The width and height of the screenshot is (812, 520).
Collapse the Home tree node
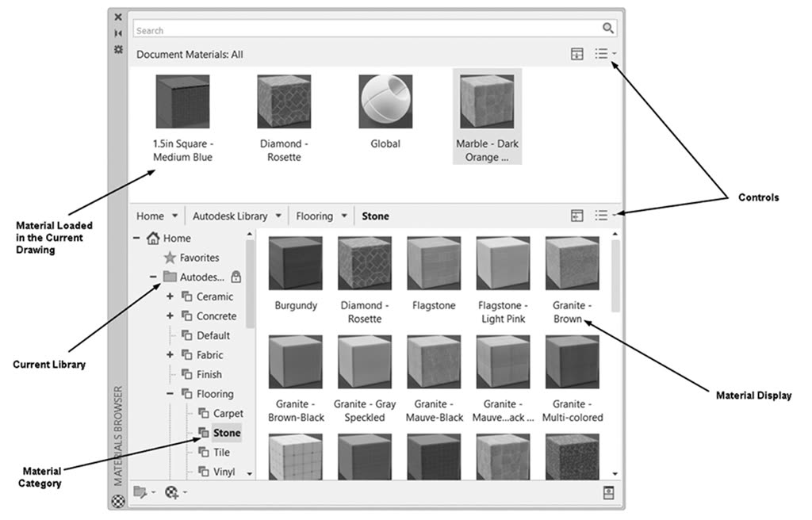pos(136,239)
